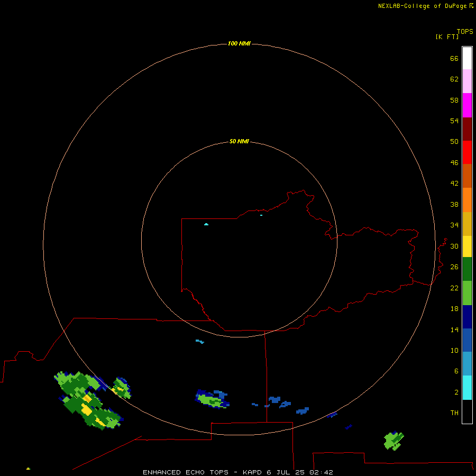This screenshot has width=476, height=476.
Task: Click the cyan legend swatch
Action: (467, 388)
